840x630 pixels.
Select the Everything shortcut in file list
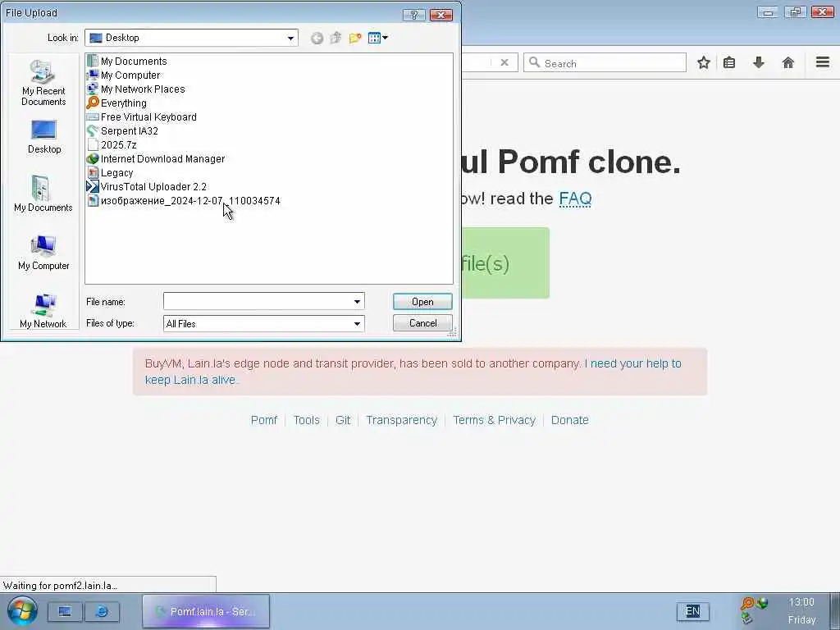(116, 103)
